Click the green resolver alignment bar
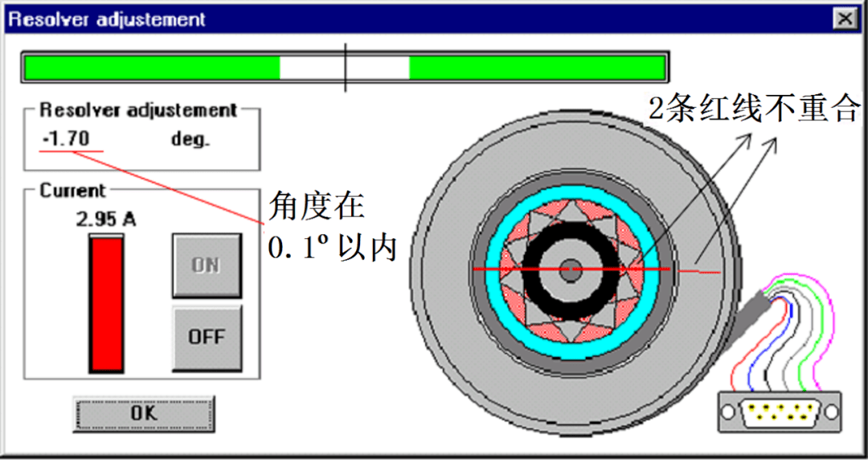 pyautogui.click(x=345, y=68)
